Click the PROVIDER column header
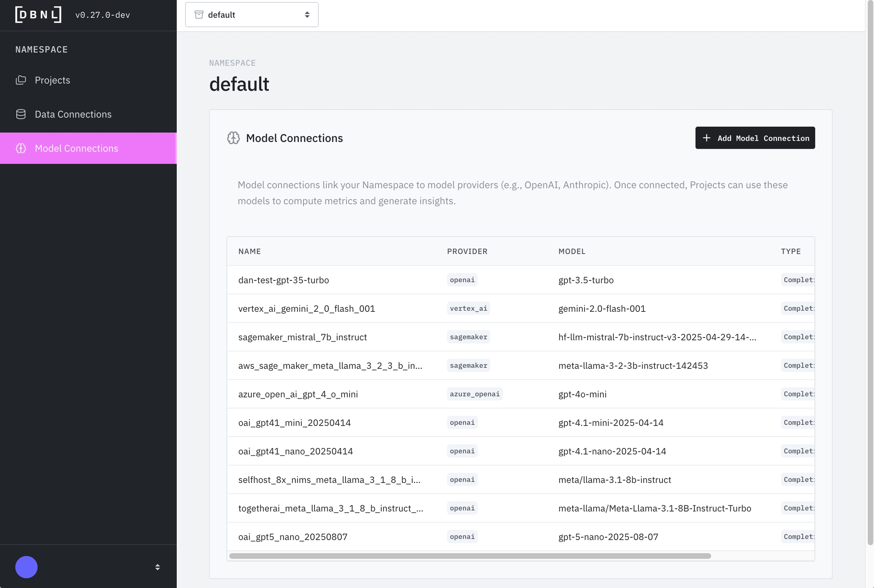This screenshot has width=874, height=588. 467,252
